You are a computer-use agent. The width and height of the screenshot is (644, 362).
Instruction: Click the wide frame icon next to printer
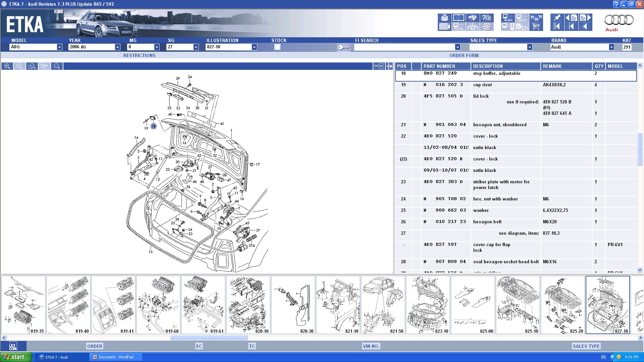pyautogui.click(x=459, y=18)
